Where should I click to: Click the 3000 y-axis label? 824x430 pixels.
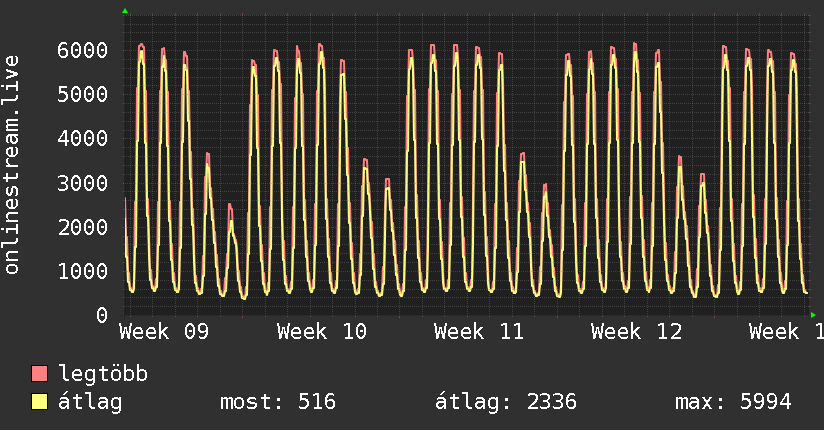[83, 183]
